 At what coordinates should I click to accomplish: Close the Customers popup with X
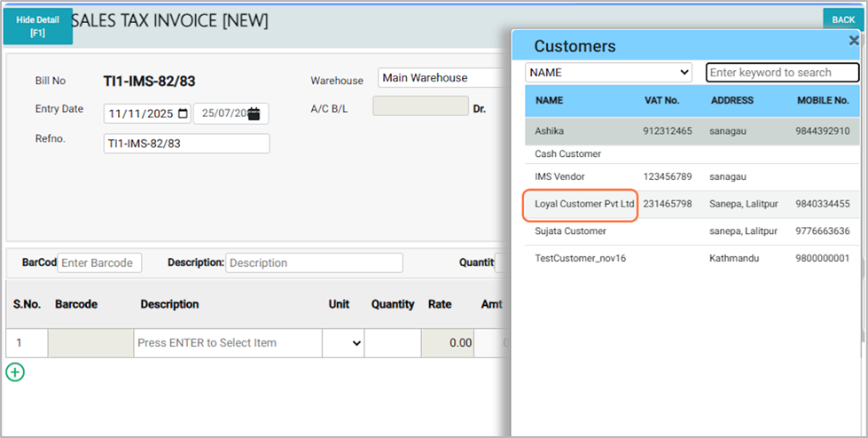pos(854,41)
